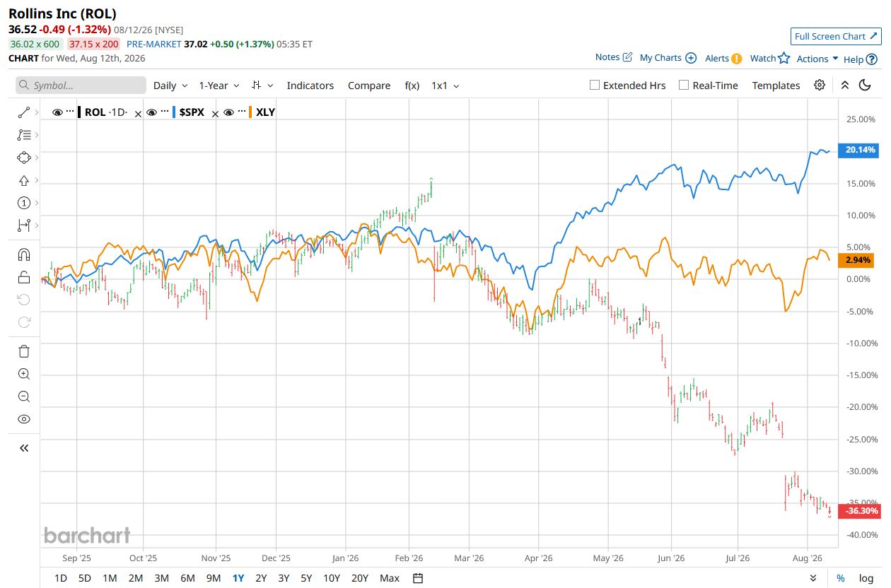
Task: Expand Fibonacci tool options arrow
Action: (36, 134)
